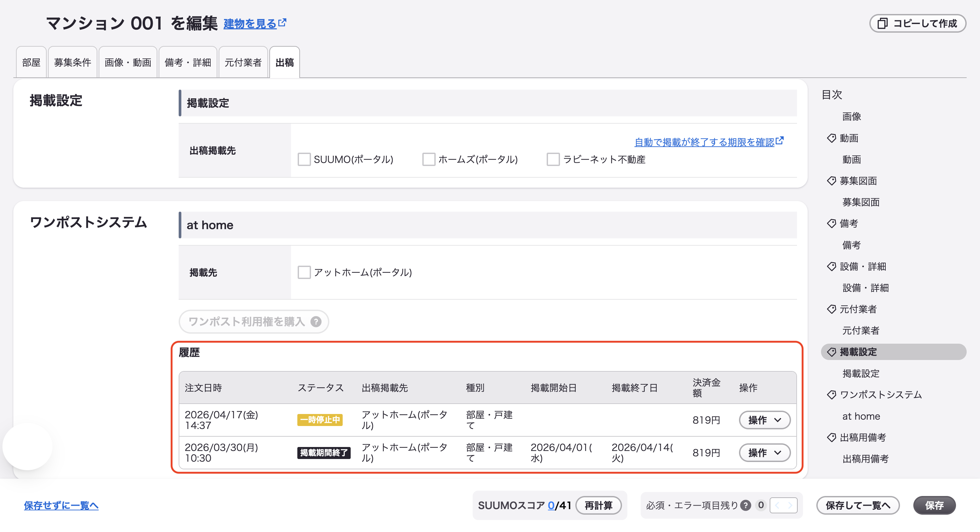Click SUUMO score 0 link
Screen dimensions: 980x532
point(551,505)
